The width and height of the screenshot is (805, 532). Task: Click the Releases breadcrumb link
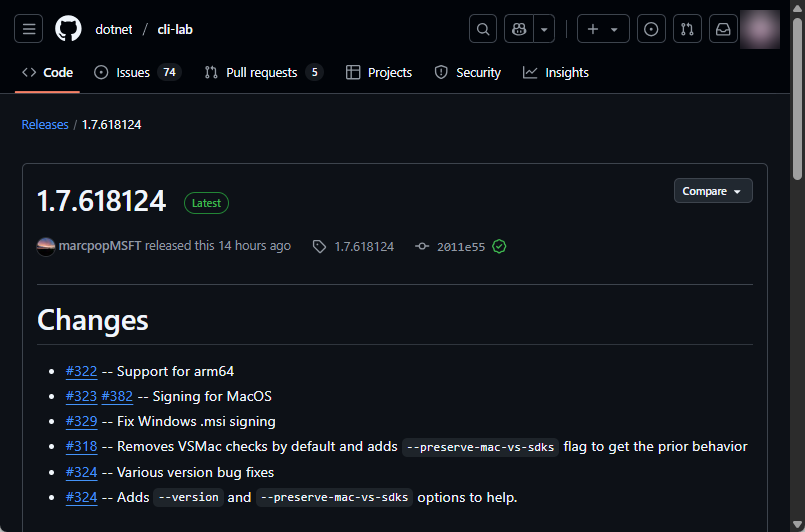tap(45, 124)
